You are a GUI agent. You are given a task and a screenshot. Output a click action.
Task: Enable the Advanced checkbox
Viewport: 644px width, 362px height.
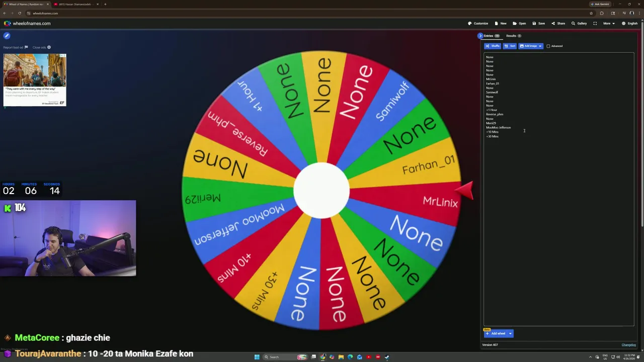coord(548,46)
